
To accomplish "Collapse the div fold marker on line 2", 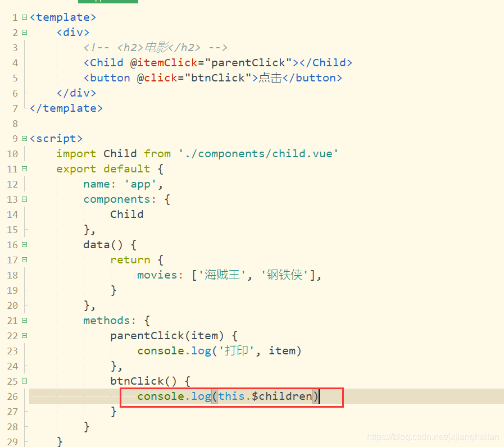I will 24,32.
